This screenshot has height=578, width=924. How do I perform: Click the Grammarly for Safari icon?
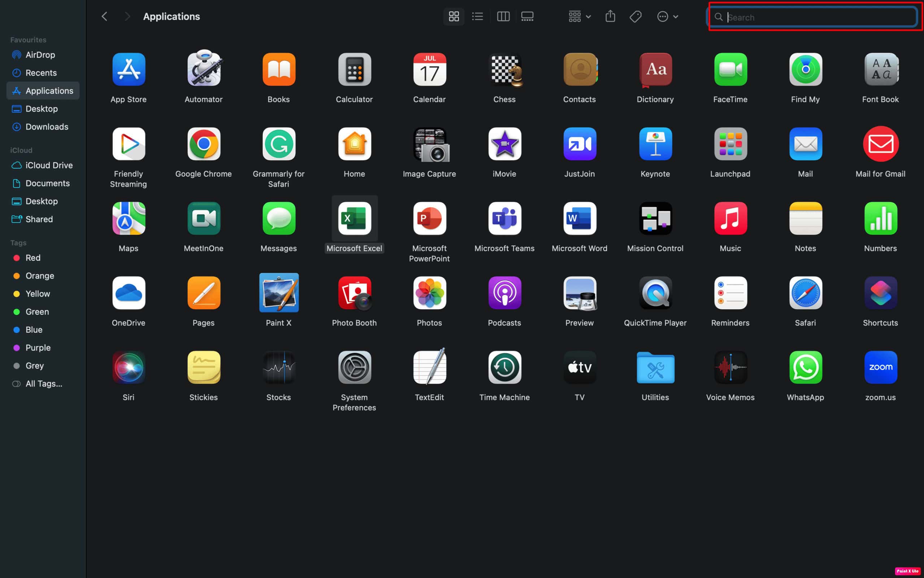click(x=279, y=144)
